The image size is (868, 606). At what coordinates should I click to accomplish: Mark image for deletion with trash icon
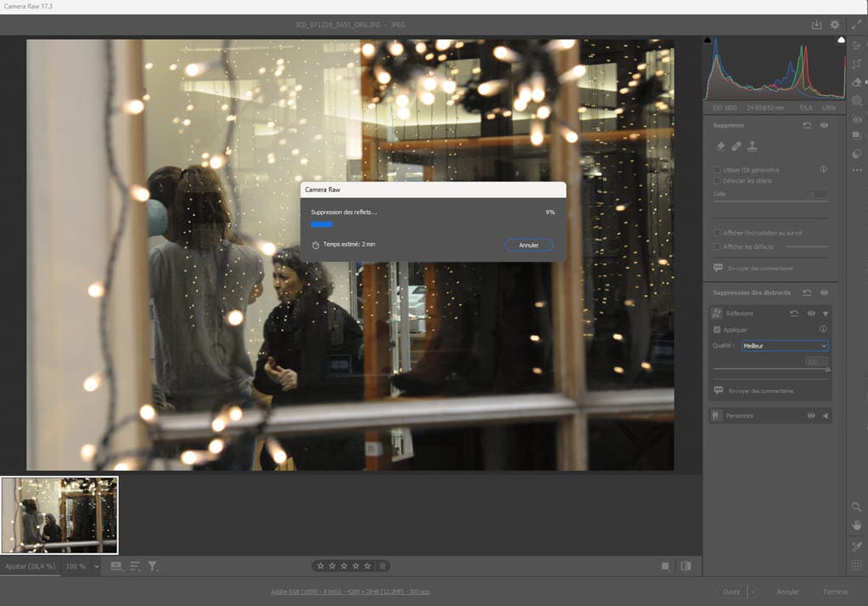(382, 566)
